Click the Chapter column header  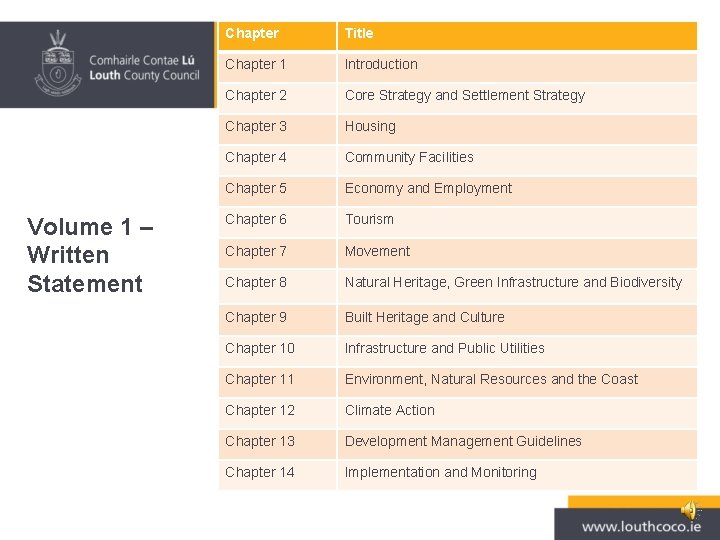point(252,33)
